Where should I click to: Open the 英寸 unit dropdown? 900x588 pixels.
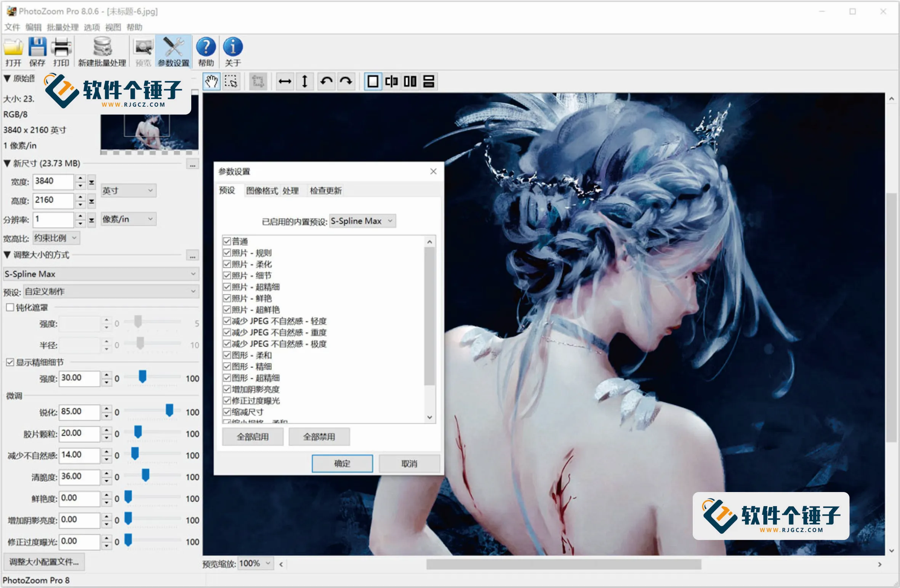[x=128, y=190]
